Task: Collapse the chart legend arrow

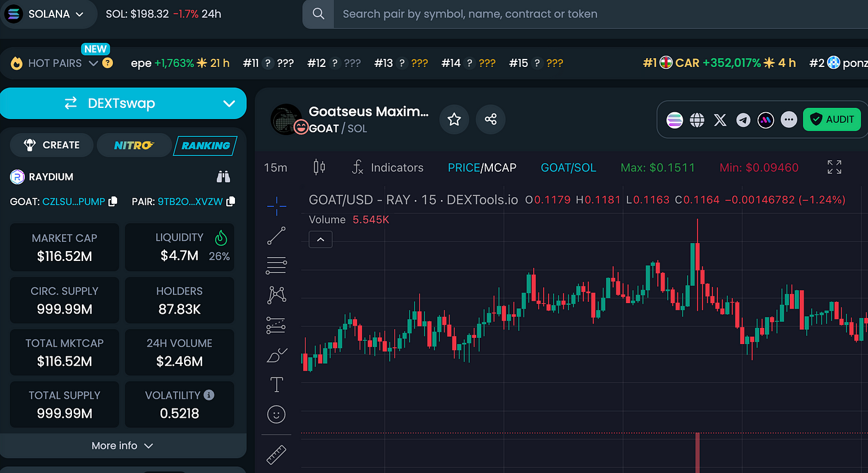Action: [321, 239]
